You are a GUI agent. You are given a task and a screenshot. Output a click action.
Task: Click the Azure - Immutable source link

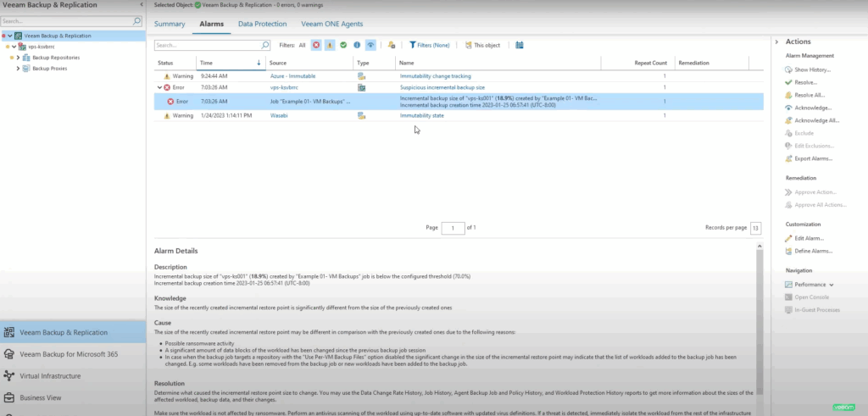292,75
